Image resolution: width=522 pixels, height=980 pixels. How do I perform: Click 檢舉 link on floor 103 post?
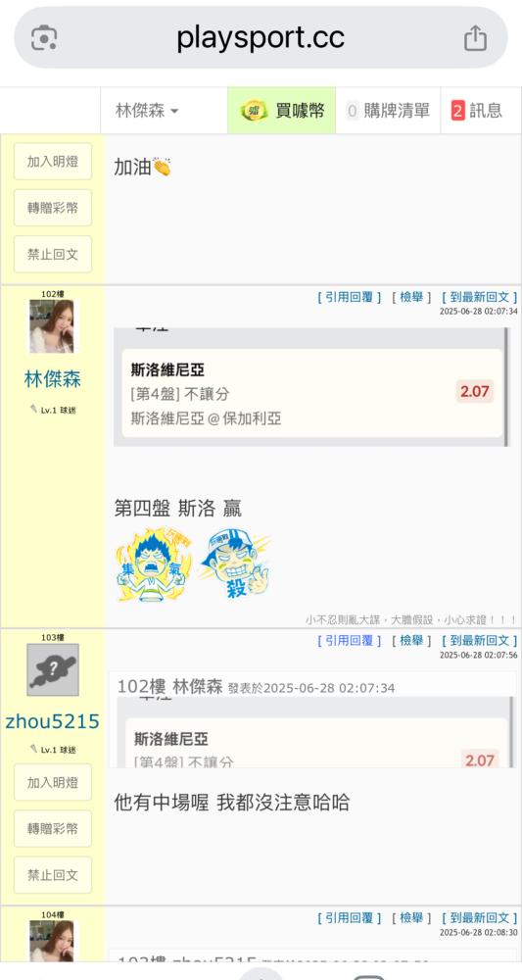point(411,640)
